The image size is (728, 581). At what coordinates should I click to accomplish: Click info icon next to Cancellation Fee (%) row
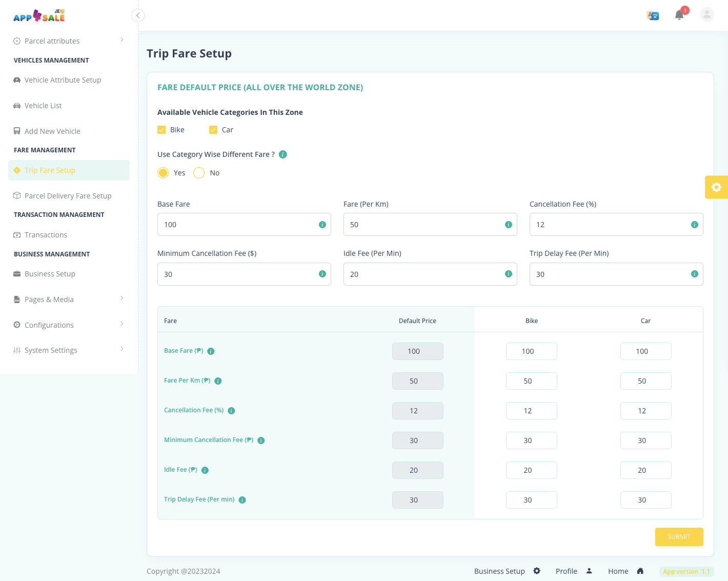pyautogui.click(x=231, y=411)
